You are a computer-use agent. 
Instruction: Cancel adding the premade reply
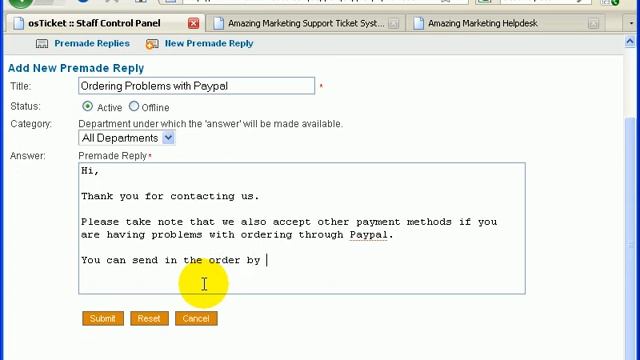(x=196, y=318)
